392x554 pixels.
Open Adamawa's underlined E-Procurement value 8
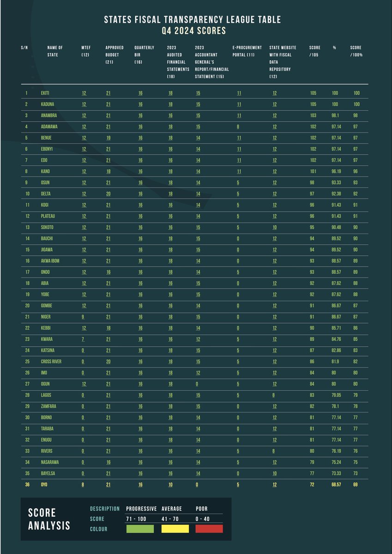(x=239, y=126)
